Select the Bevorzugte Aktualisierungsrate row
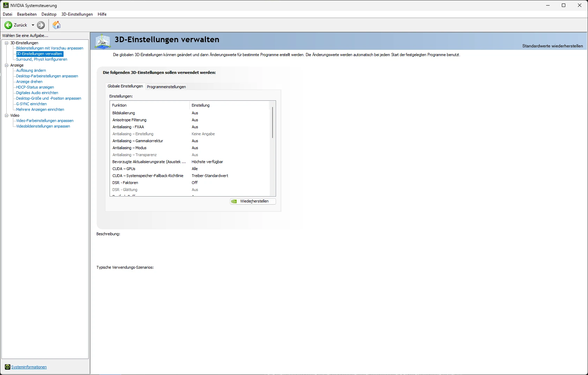This screenshot has width=588, height=375. pyautogui.click(x=190, y=162)
